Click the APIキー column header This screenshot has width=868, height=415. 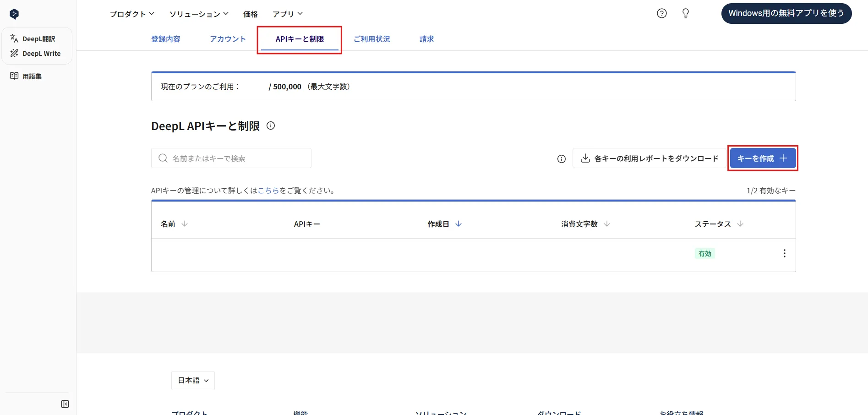click(x=307, y=224)
